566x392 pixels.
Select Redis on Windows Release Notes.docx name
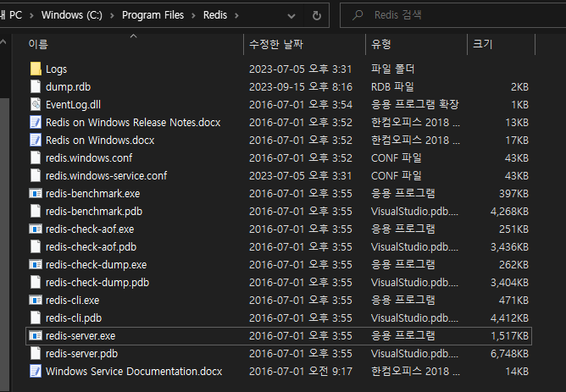pyautogui.click(x=133, y=122)
